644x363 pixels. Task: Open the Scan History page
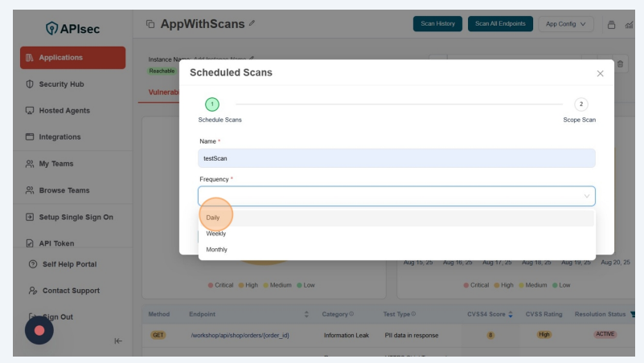point(437,24)
